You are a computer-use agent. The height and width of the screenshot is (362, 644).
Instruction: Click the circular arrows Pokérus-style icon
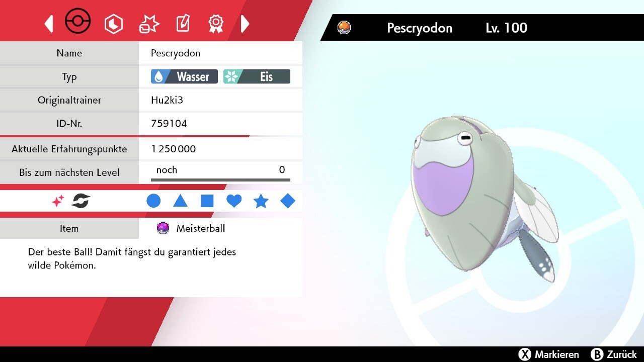tap(80, 202)
